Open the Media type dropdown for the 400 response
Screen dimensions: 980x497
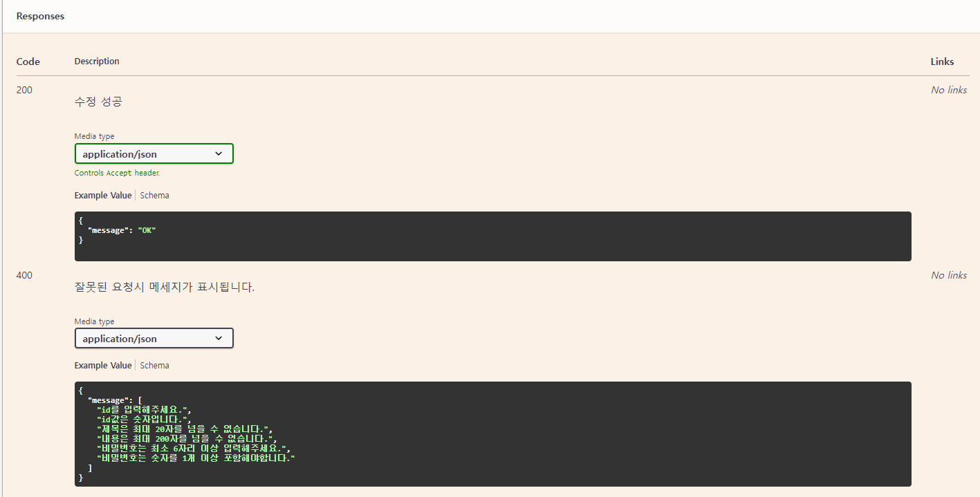pos(154,338)
